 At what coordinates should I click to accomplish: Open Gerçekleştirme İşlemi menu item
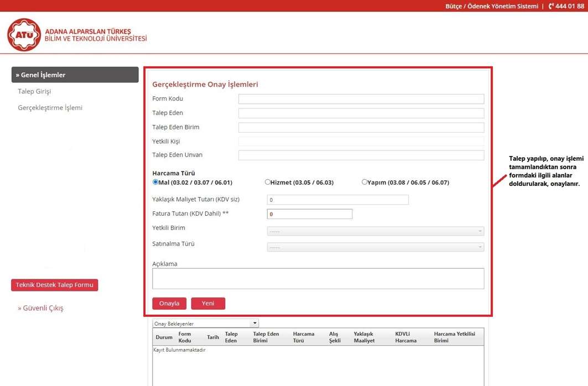[50, 107]
